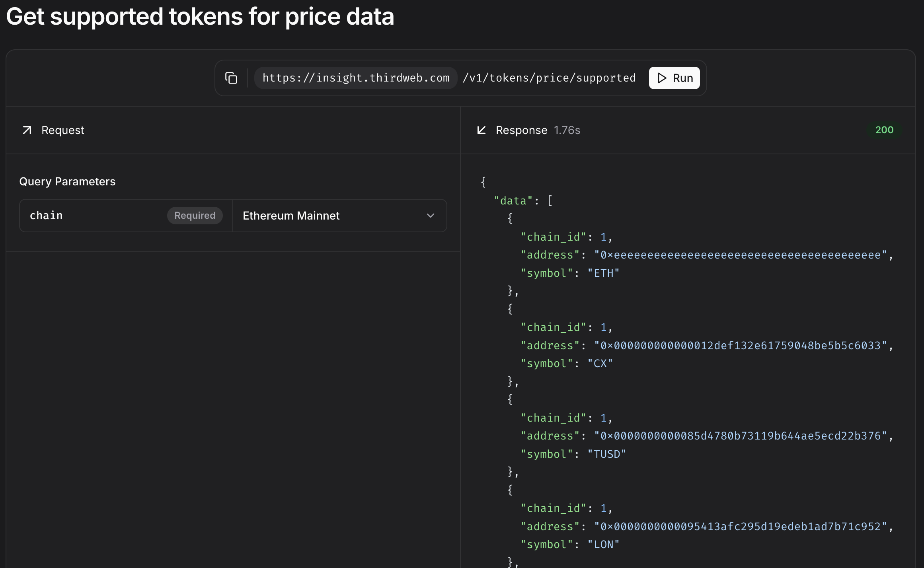Click the insight.thirdweb.com base URL
This screenshot has height=568, width=924.
click(356, 78)
